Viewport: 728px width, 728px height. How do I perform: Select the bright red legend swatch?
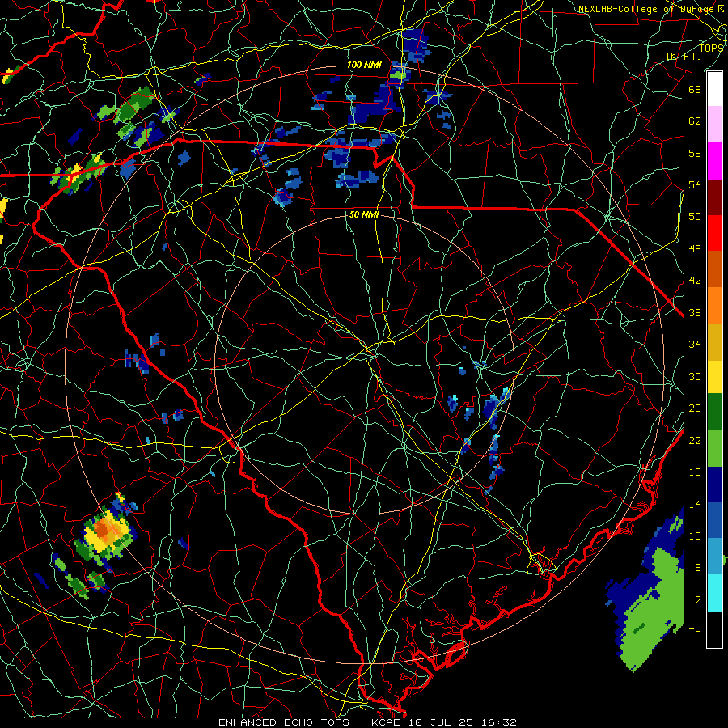coord(714,233)
